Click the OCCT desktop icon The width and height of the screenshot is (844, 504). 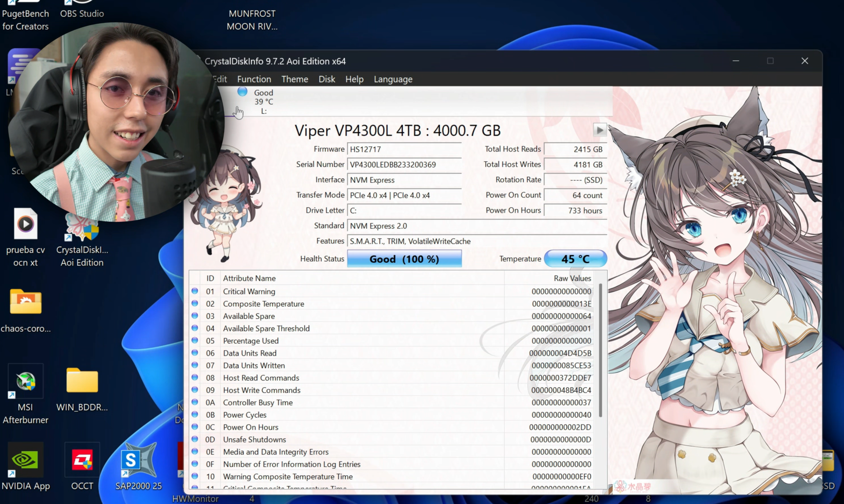(x=82, y=461)
